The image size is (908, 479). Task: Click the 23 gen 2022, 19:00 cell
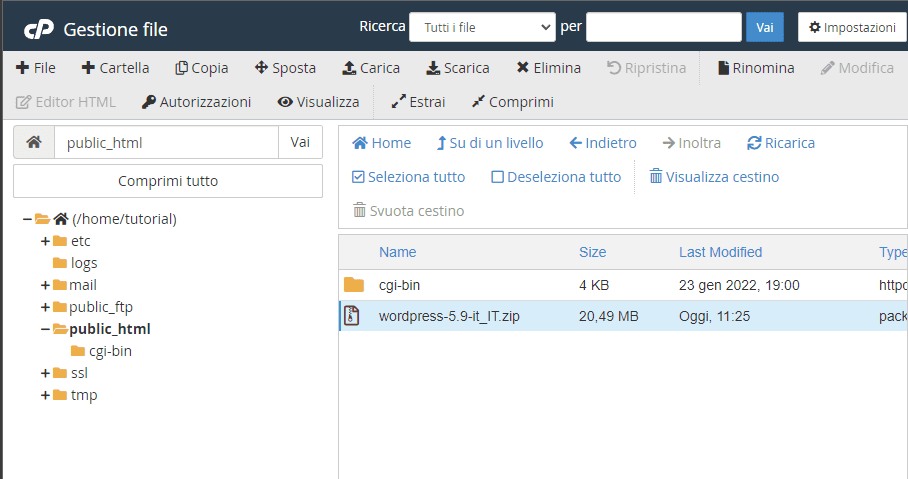[739, 285]
